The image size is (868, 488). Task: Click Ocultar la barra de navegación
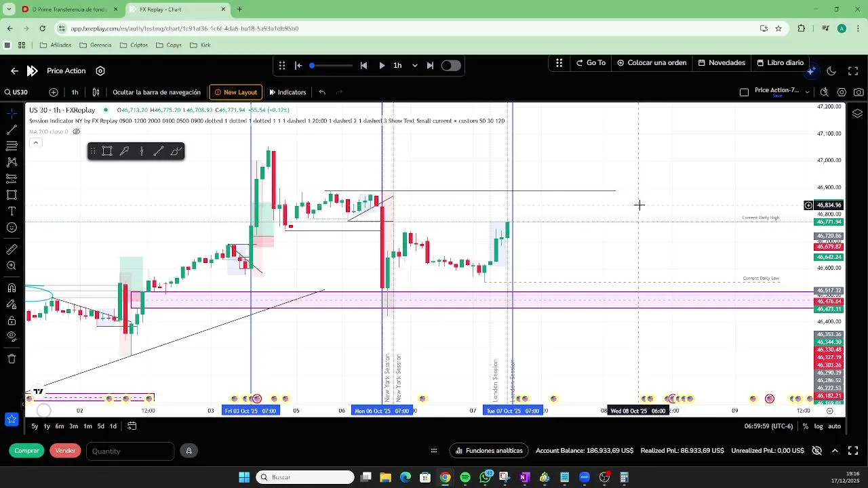coord(157,92)
